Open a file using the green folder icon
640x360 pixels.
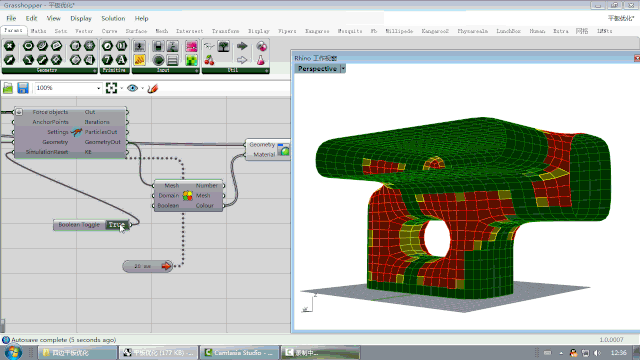[x=8, y=88]
